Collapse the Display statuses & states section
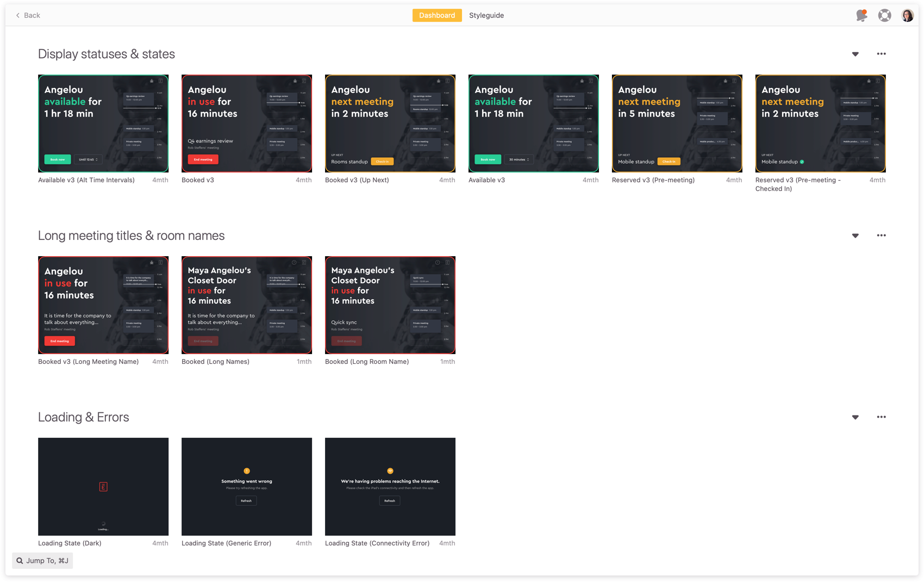 click(856, 54)
